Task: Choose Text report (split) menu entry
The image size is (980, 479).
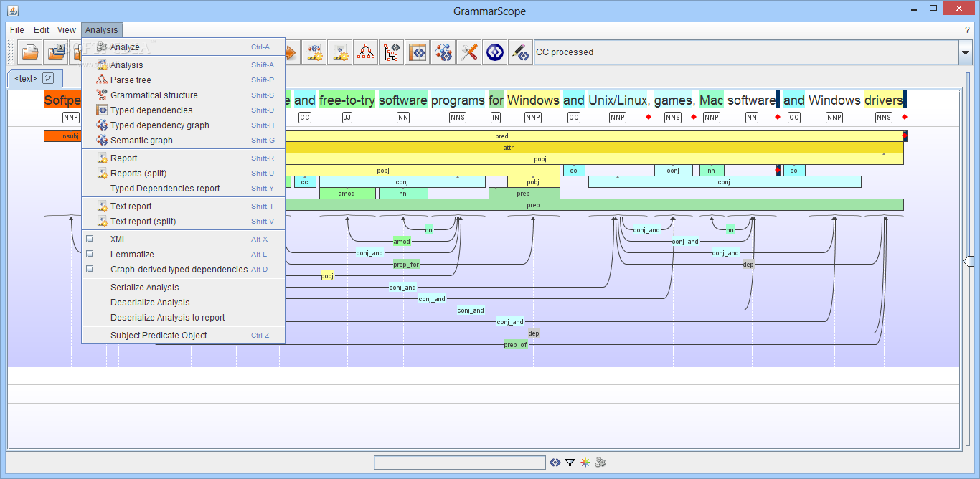Action: (x=183, y=222)
